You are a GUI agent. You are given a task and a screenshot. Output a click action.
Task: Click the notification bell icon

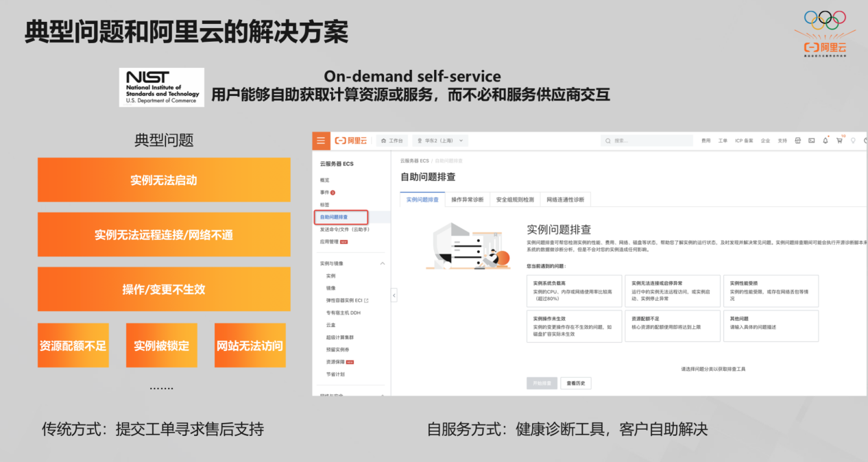[825, 141]
